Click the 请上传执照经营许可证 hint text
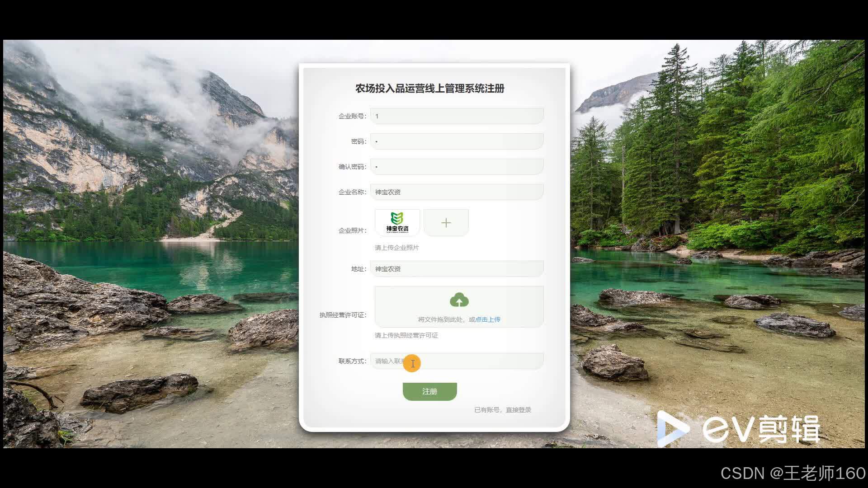The image size is (868, 488). pos(406,335)
